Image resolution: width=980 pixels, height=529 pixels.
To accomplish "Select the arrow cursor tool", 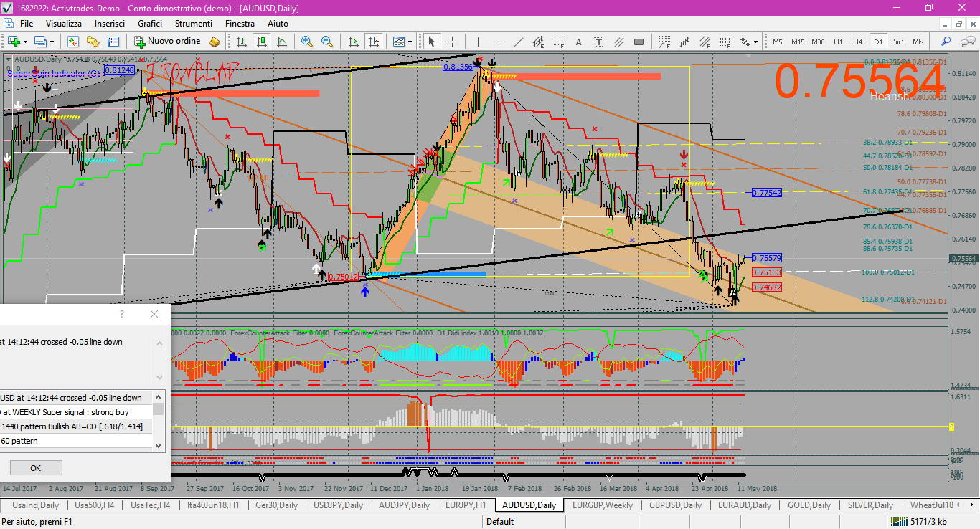I will [432, 42].
